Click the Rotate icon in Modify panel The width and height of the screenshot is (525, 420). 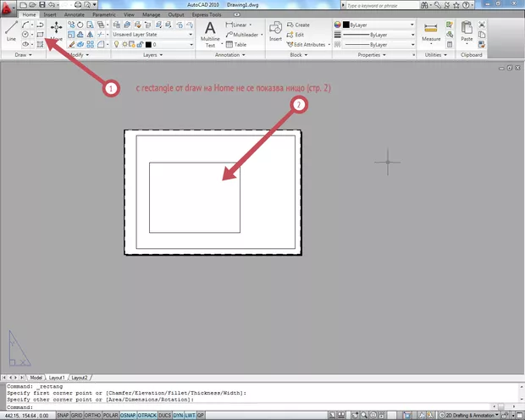[80, 25]
